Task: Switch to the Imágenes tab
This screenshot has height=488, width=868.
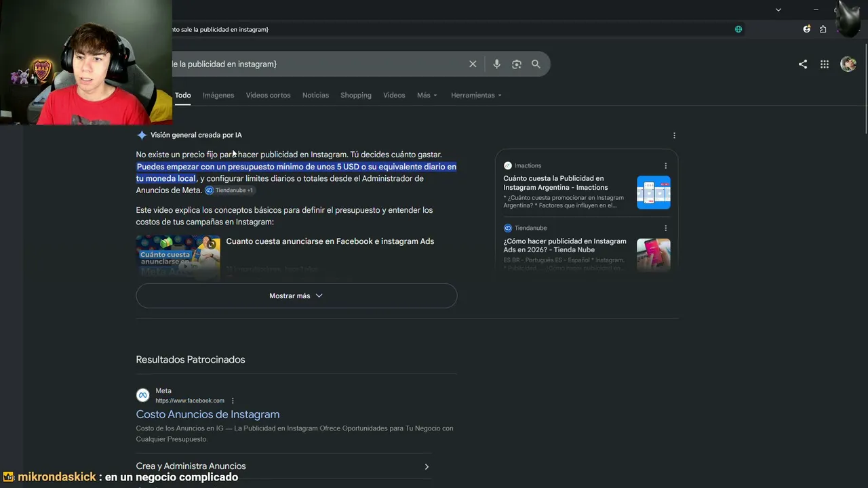Action: [218, 96]
